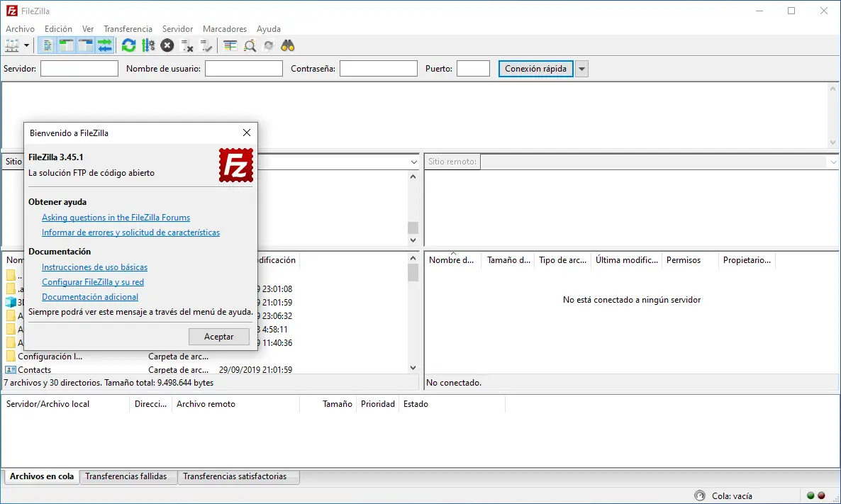Open the Transferencia menu

[128, 29]
